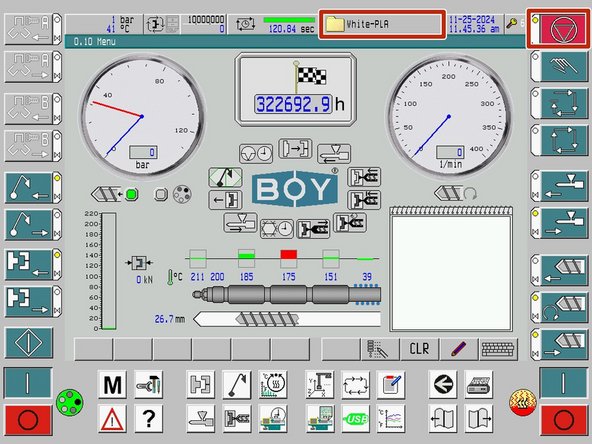Open the machine timer schedule icon
The image size is (592, 444).
(273, 418)
